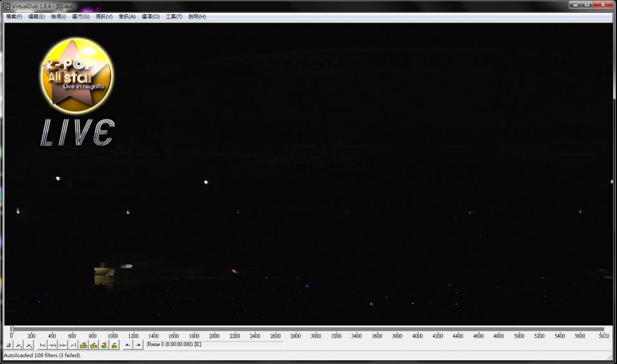Image resolution: width=617 pixels, height=364 pixels.
Task: Click the 'Autoloaded 108 filters' status message
Action: [x=42, y=356]
